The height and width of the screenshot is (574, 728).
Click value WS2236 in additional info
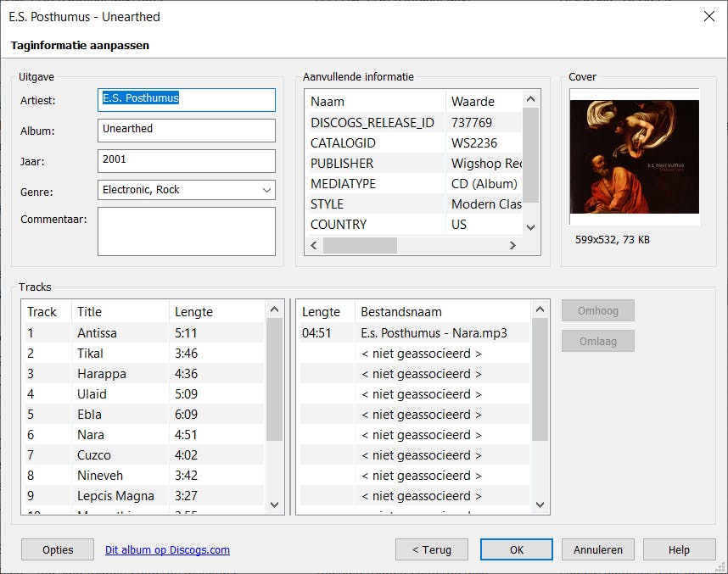pyautogui.click(x=474, y=143)
